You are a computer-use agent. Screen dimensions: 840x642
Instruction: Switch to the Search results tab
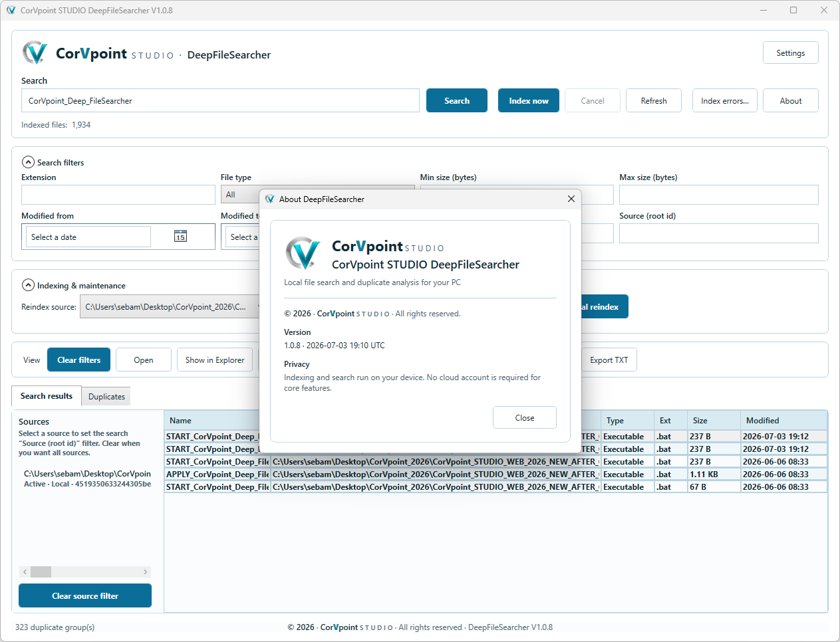tap(47, 395)
